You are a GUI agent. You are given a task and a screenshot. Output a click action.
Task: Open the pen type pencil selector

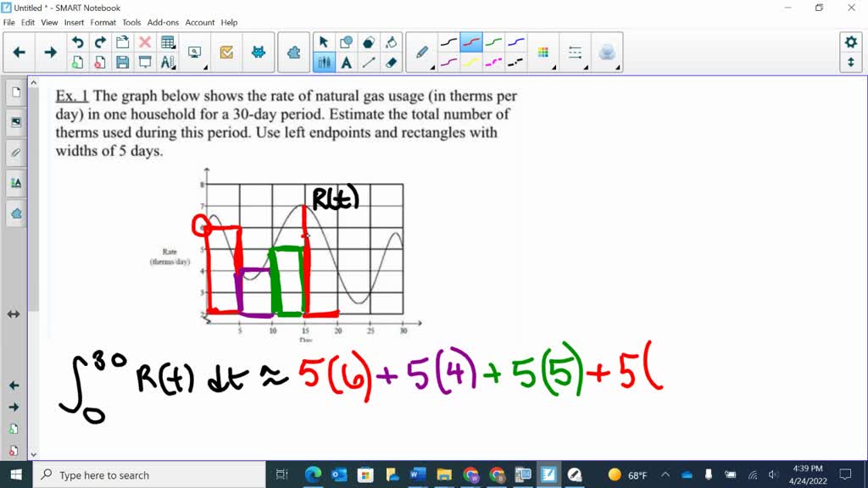(422, 53)
